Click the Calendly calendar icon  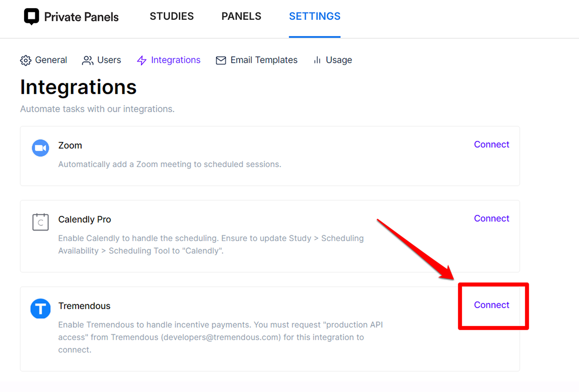40,222
